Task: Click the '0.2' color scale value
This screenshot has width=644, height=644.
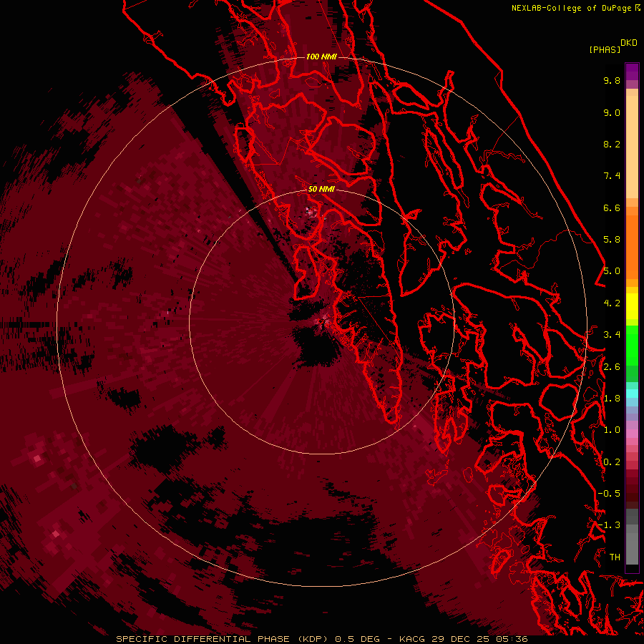Action: click(x=612, y=462)
